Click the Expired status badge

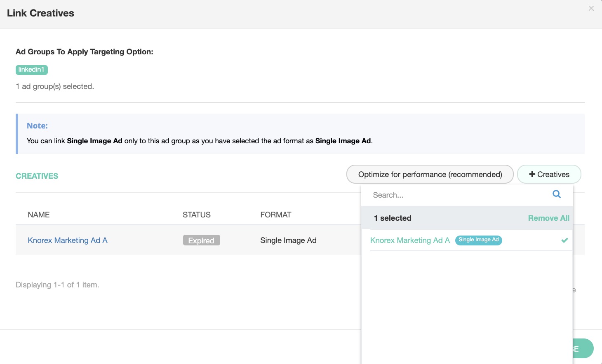click(x=201, y=240)
